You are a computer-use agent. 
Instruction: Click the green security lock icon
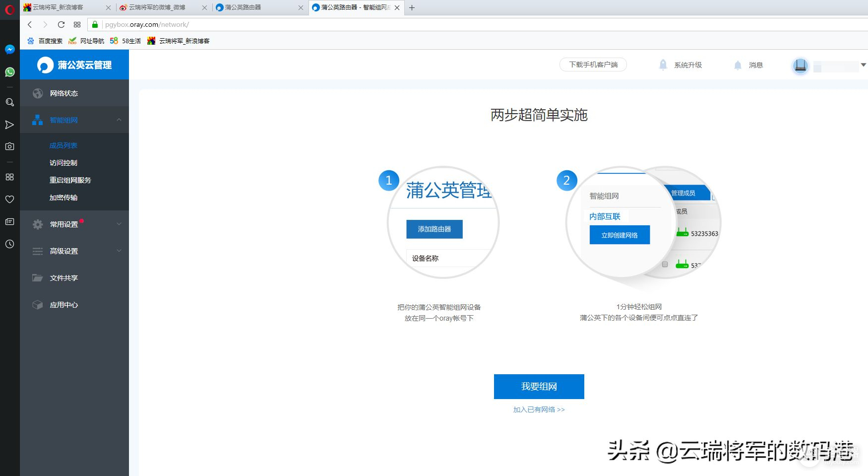[95, 24]
